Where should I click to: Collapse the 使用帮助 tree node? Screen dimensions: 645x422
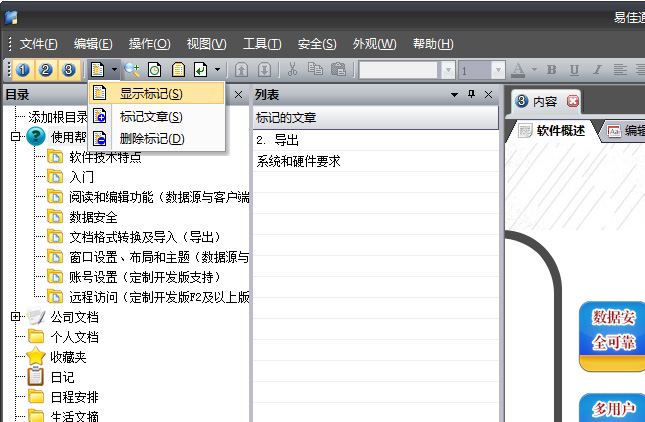coord(16,137)
